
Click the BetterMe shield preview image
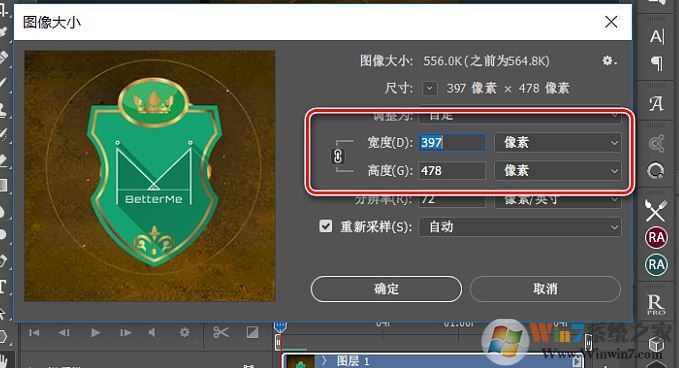(x=150, y=176)
